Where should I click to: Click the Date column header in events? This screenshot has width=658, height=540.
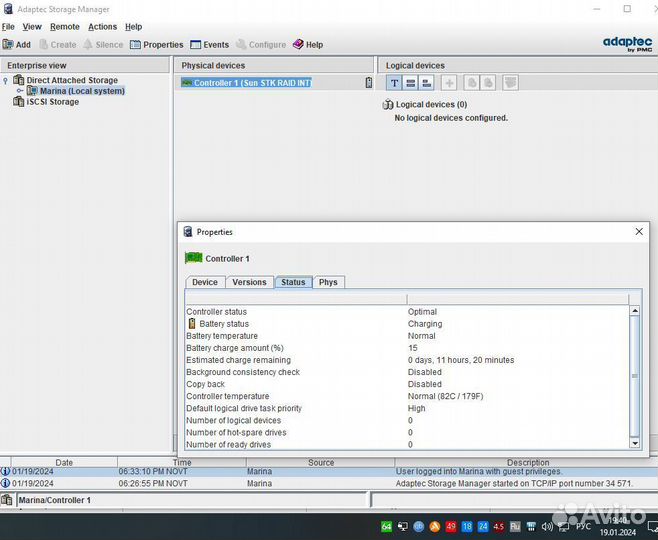[64, 462]
